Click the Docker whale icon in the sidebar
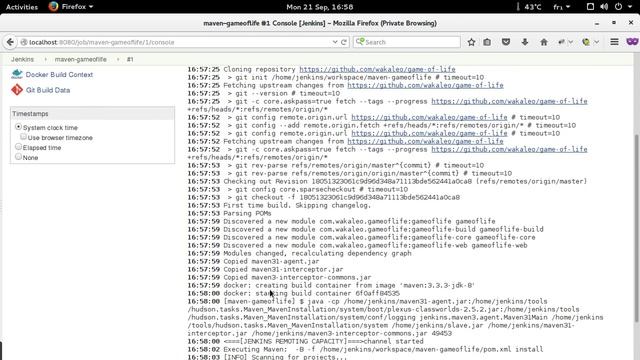 point(17,74)
